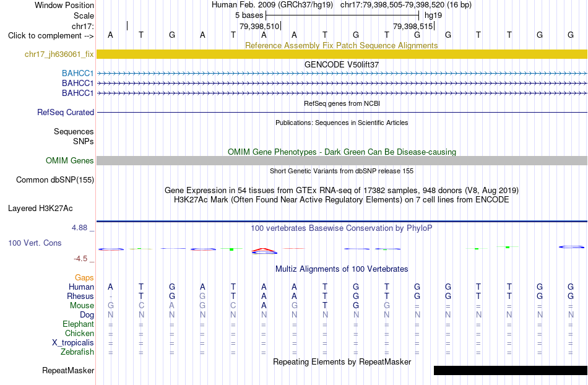Click the RefSeq Curated intron line
Image resolution: width=588 pixels, height=385 pixels.
(342, 112)
